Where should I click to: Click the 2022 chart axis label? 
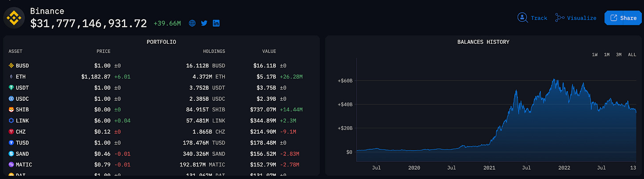564,168
